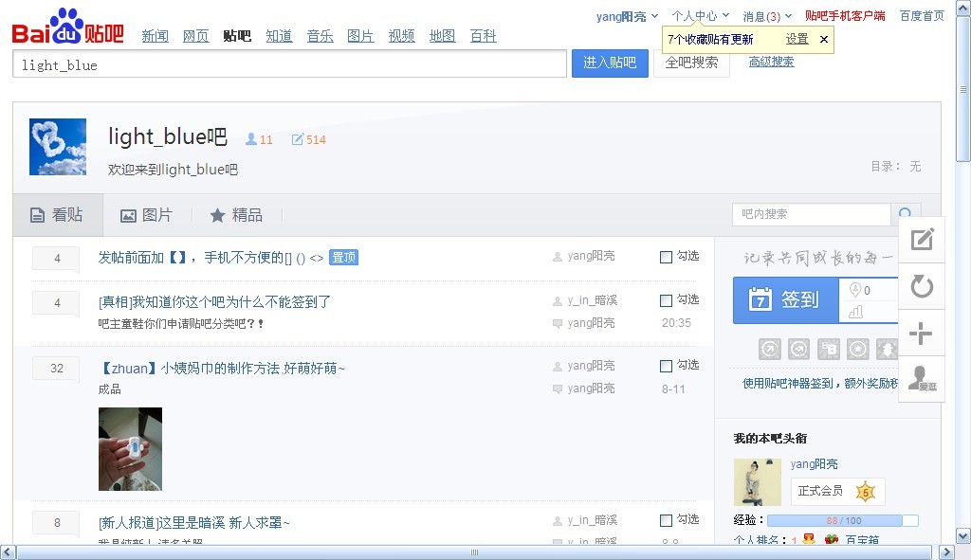Open 网页 in the top navigation

(195, 36)
